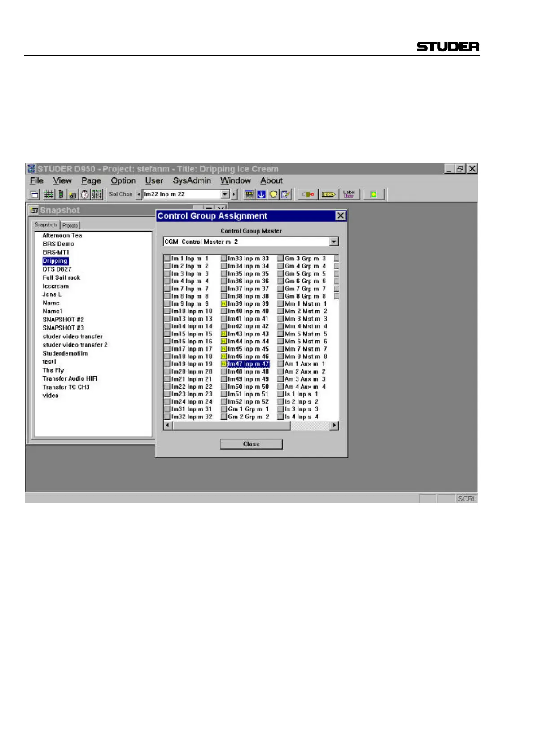Open the Option menu

123,180
